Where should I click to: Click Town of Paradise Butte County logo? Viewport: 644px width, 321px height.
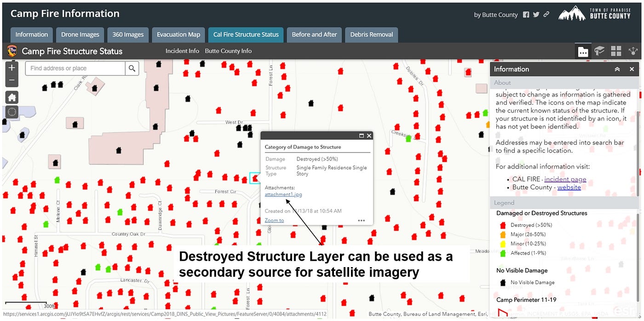click(595, 13)
